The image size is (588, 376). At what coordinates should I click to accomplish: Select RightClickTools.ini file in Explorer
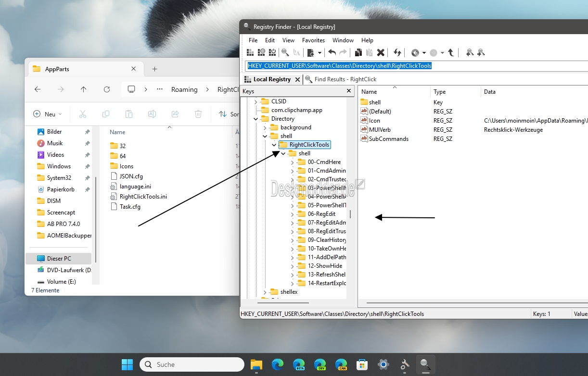tap(139, 196)
